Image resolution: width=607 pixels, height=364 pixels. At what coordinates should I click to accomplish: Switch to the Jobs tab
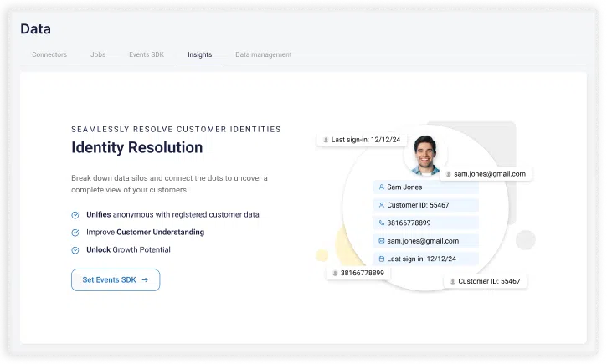[x=98, y=54]
